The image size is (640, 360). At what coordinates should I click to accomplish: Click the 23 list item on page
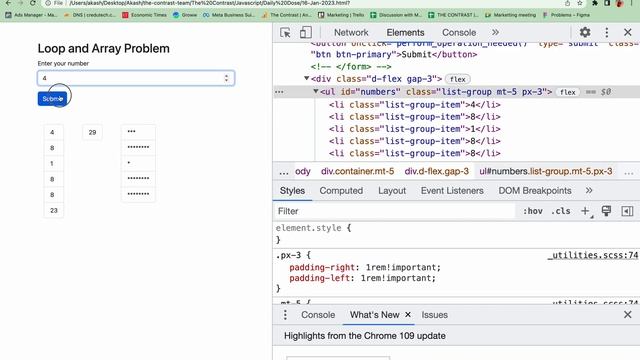coord(53,211)
